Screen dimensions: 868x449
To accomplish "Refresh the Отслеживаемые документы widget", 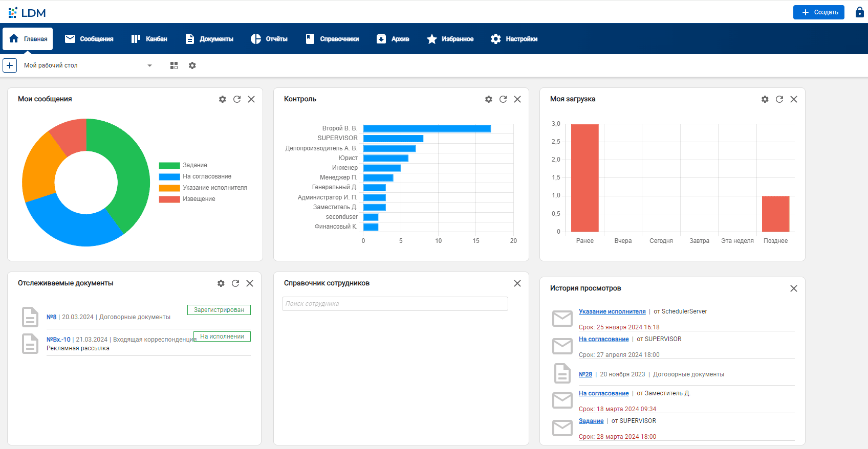I will [x=235, y=283].
